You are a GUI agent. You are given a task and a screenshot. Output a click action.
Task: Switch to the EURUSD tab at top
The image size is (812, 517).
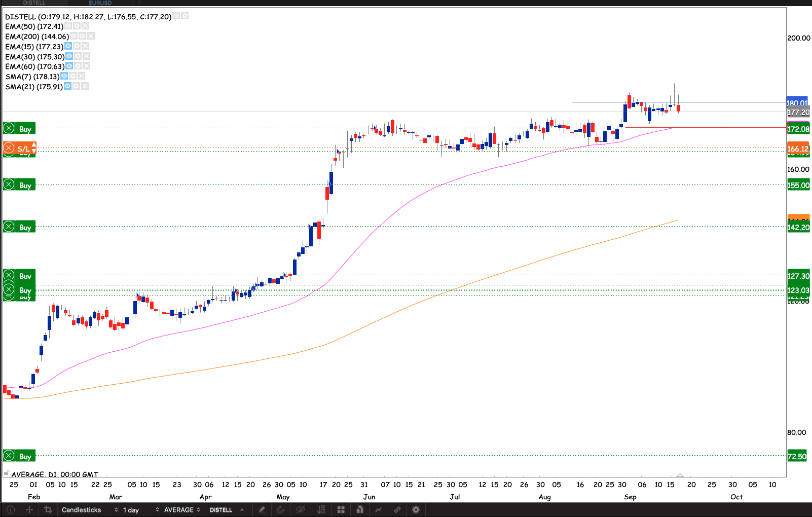coord(100,3)
